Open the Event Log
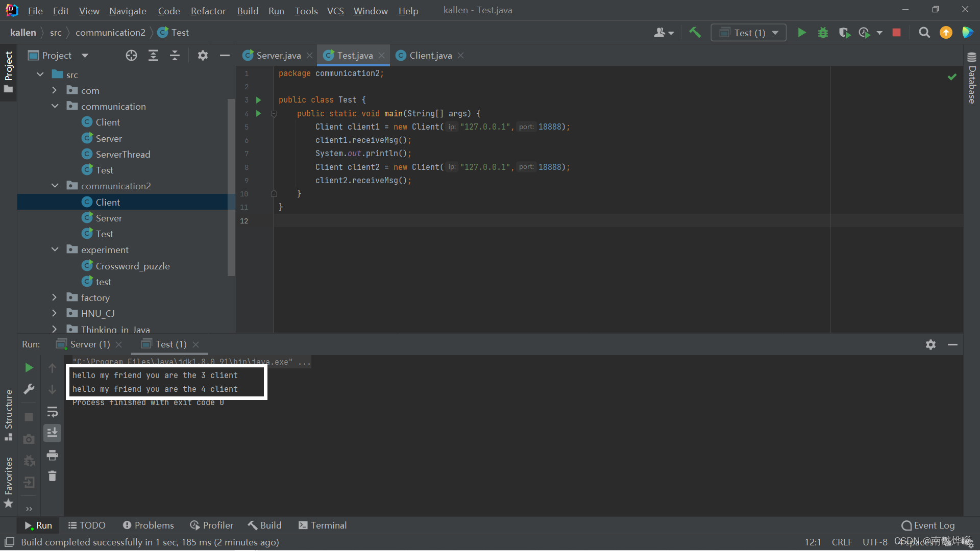The image size is (980, 551). point(928,525)
